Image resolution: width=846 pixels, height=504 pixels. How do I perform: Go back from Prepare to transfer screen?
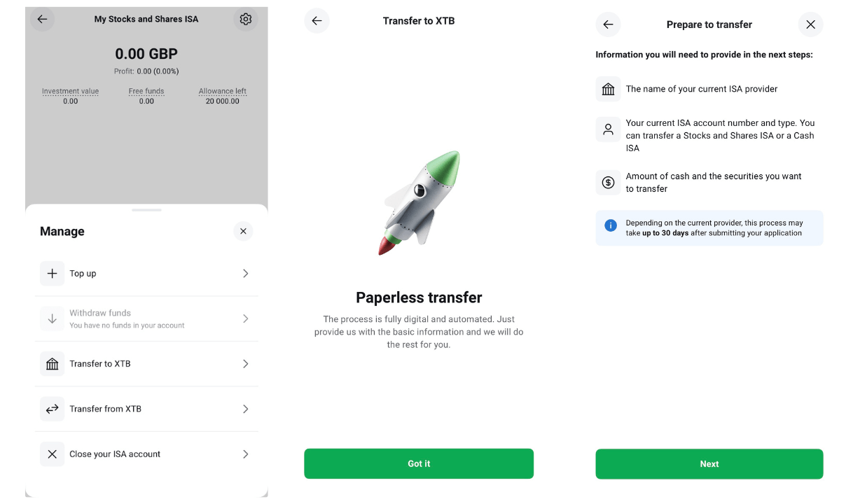pos(608,24)
